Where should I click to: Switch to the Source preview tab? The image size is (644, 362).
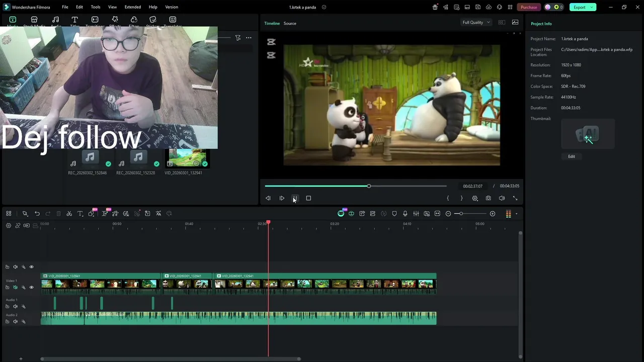(290, 23)
